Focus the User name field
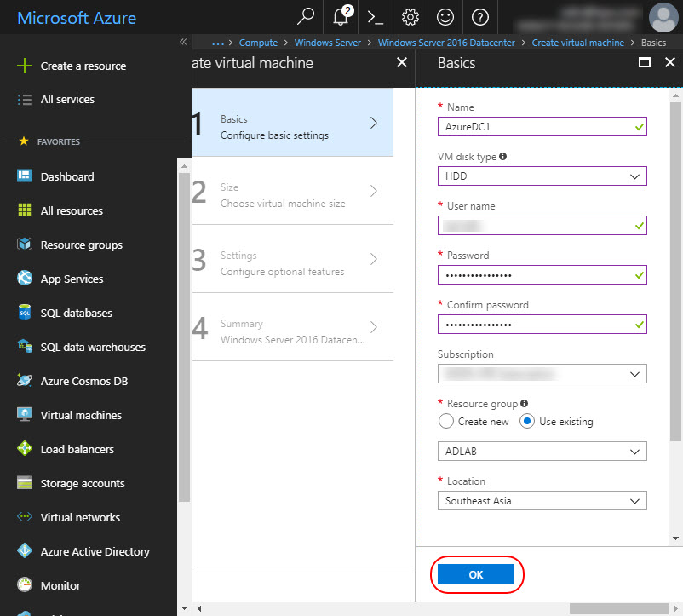 [542, 226]
